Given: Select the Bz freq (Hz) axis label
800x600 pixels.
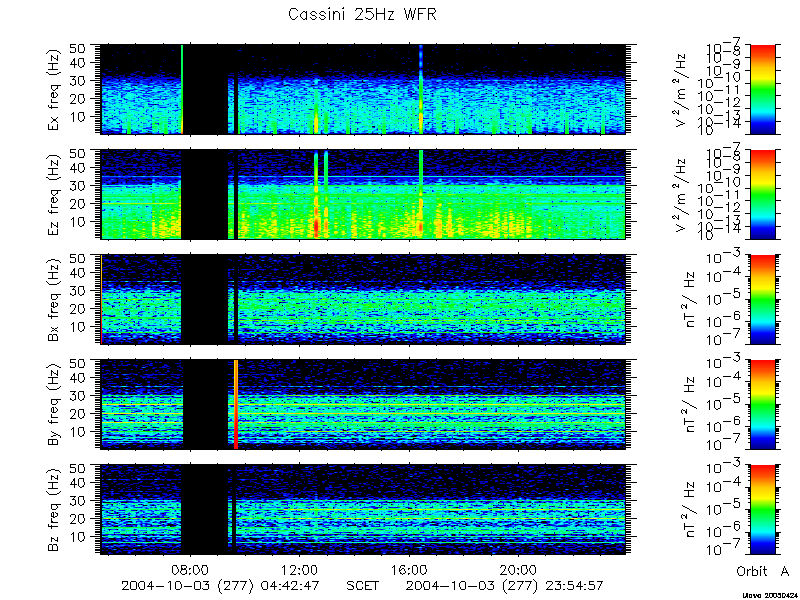Looking at the screenshot, I should pos(54,509).
